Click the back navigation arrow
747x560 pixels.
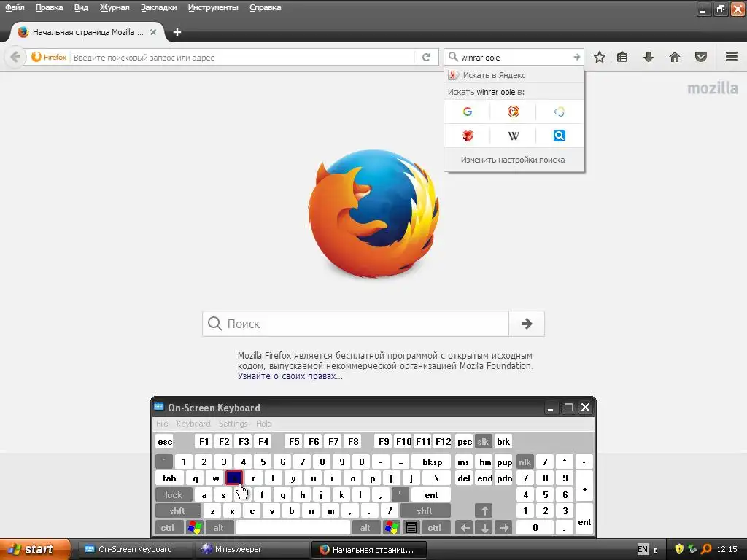[x=15, y=57]
